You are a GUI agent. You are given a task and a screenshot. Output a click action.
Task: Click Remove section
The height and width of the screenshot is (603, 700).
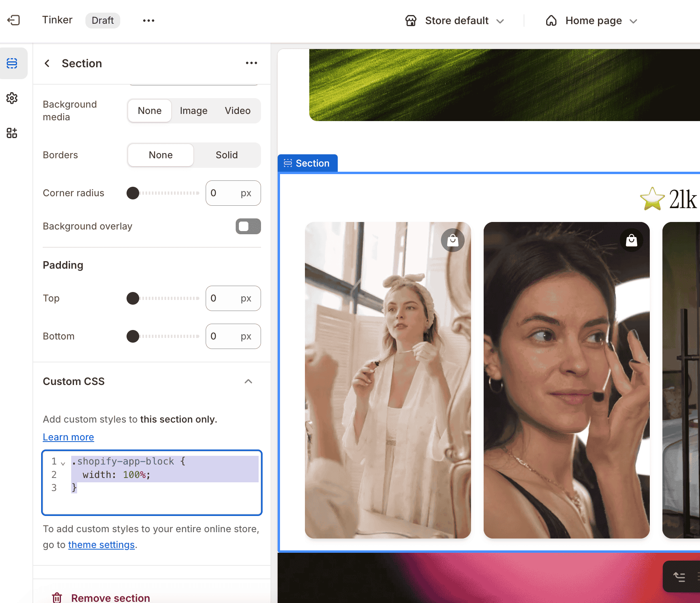tap(110, 597)
